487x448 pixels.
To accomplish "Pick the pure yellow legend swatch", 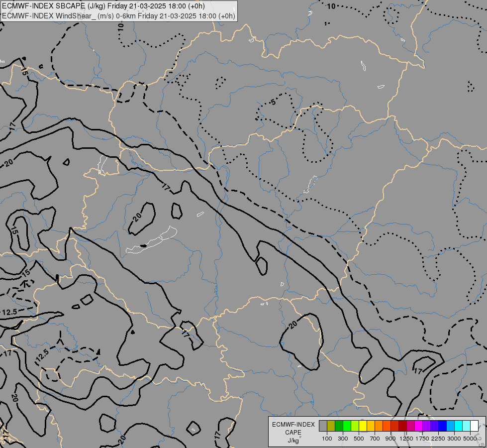I will pyautogui.click(x=363, y=426).
